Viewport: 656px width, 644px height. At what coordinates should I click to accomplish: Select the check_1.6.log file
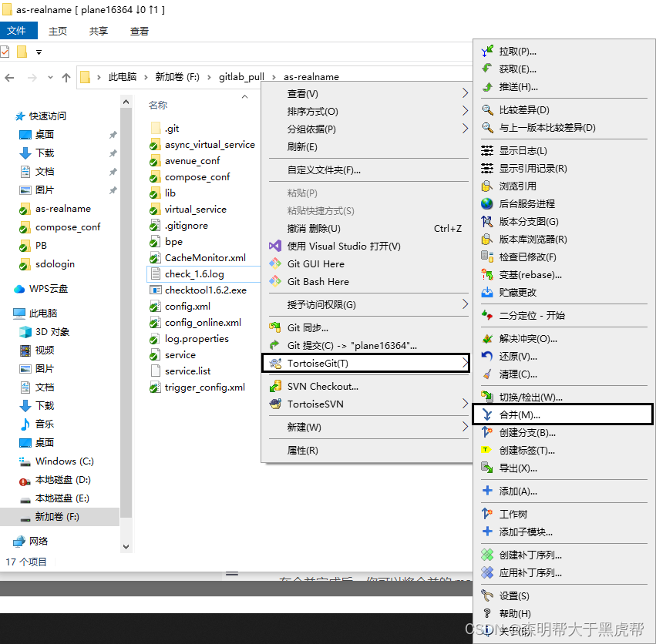pyautogui.click(x=194, y=274)
